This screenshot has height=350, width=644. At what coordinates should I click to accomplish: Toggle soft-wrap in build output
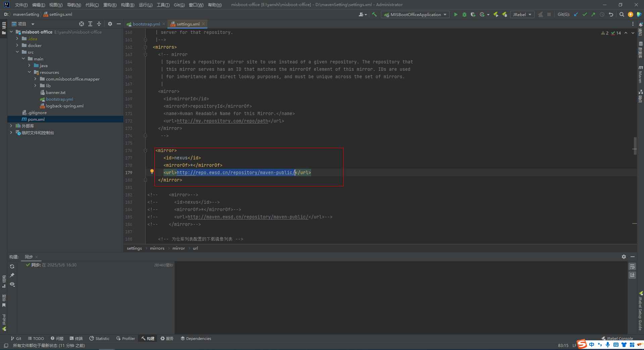tap(632, 266)
